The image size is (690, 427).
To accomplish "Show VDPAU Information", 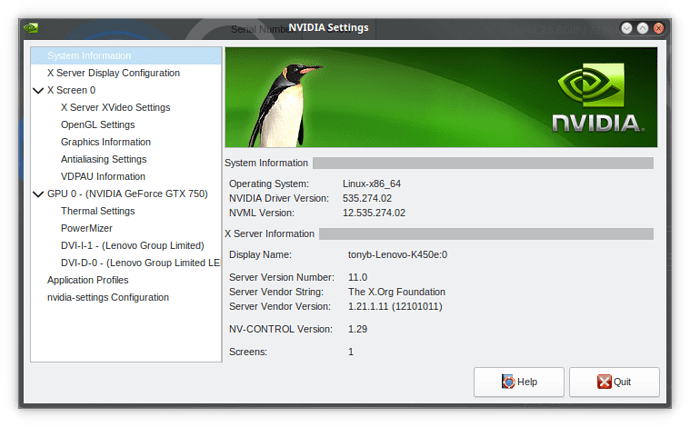I will coord(103,176).
